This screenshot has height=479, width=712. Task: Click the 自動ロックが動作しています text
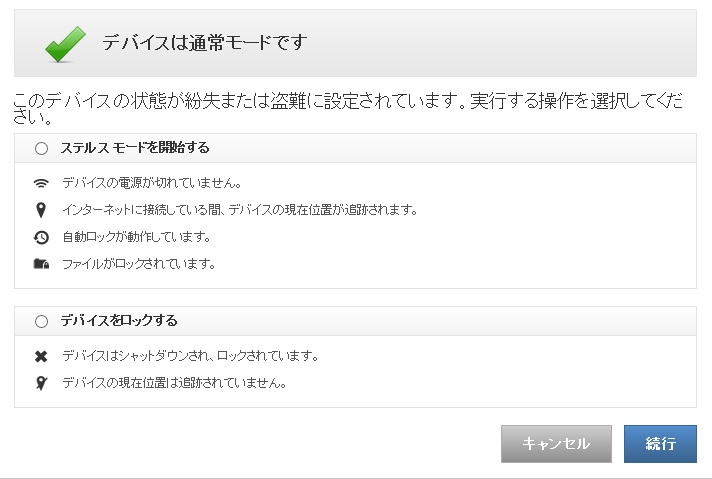click(136, 237)
